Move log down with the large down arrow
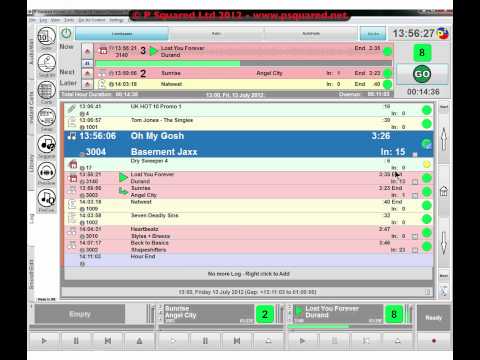This screenshot has height=360, width=480. click(444, 242)
